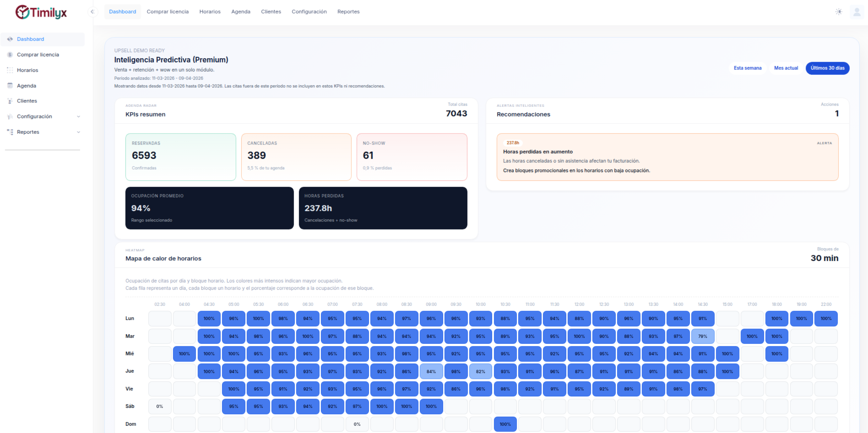Click the Clientes sidebar people icon
Viewport: 868px width, 433px height.
[x=10, y=101]
